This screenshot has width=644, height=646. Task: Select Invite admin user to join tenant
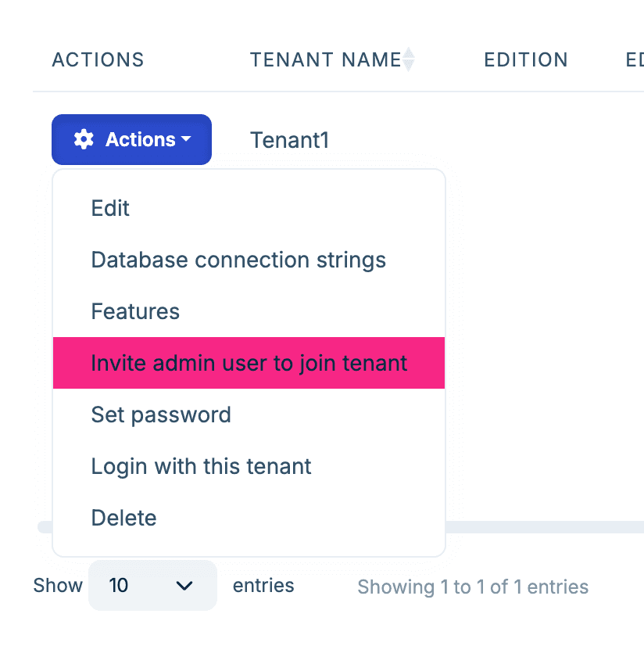pos(249,363)
